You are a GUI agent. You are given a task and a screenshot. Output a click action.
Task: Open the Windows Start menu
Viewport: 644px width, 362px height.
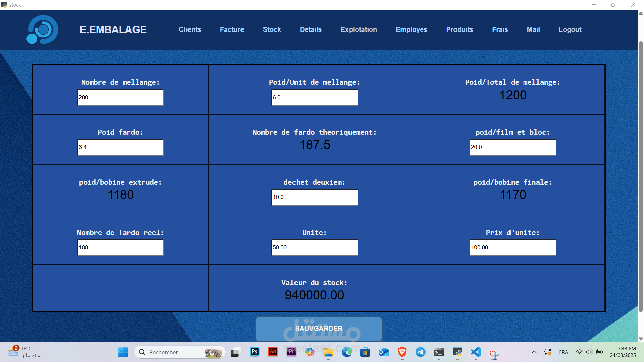pos(123,352)
